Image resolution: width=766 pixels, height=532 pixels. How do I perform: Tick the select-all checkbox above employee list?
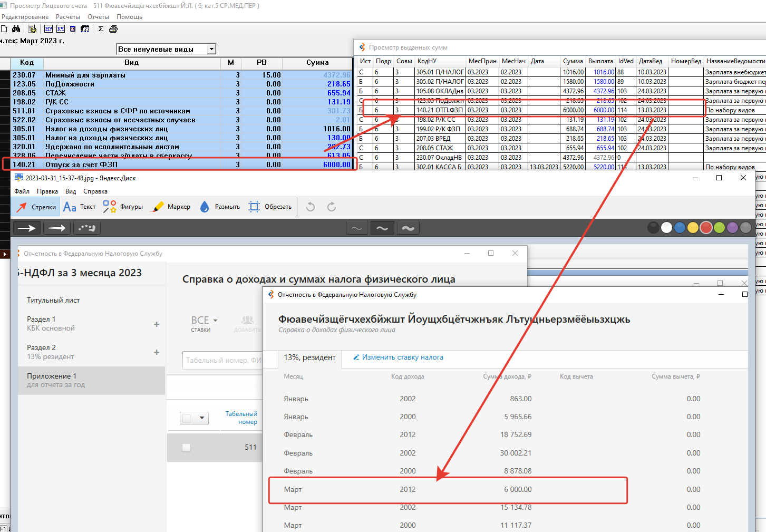pos(186,418)
